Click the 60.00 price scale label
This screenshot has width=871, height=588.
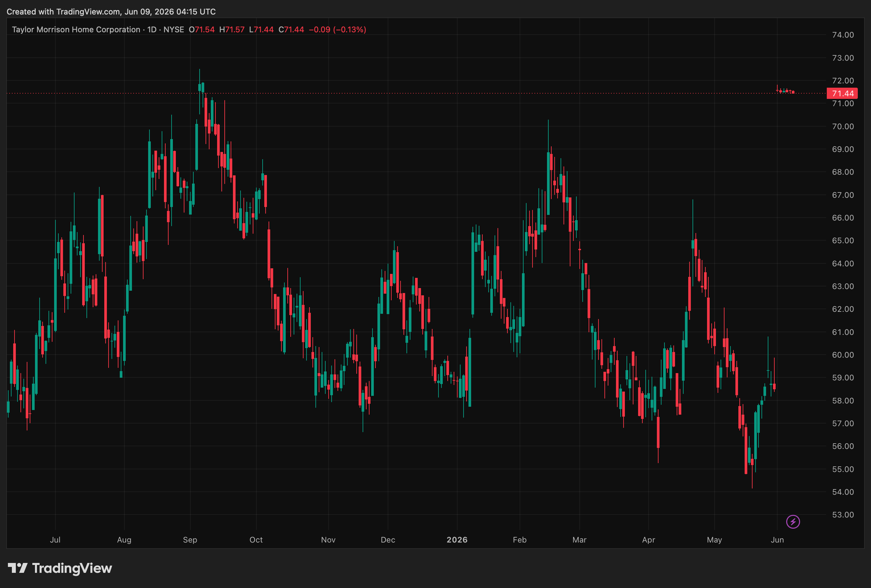point(843,355)
